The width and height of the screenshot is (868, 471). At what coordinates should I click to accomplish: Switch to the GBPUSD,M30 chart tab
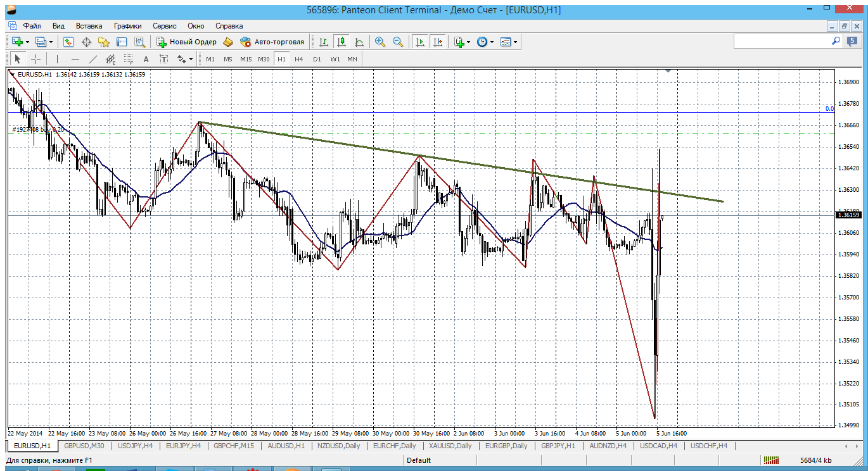click(84, 446)
